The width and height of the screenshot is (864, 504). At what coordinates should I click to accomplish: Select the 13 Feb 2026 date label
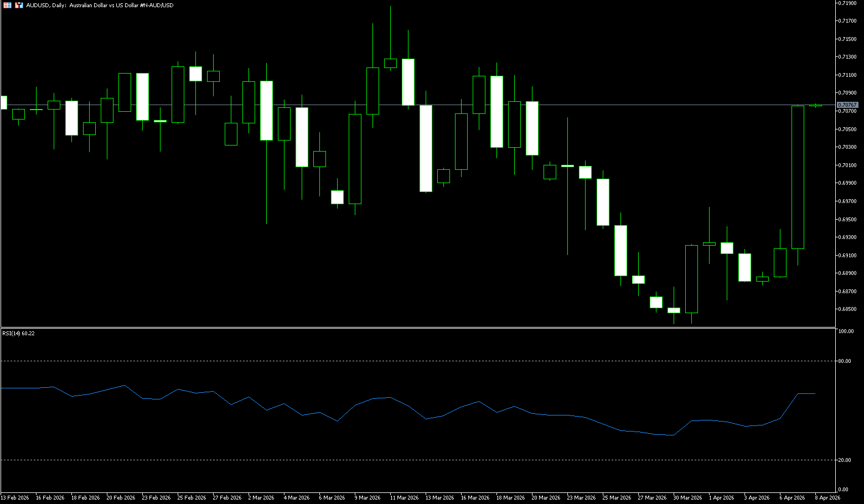tap(15, 498)
